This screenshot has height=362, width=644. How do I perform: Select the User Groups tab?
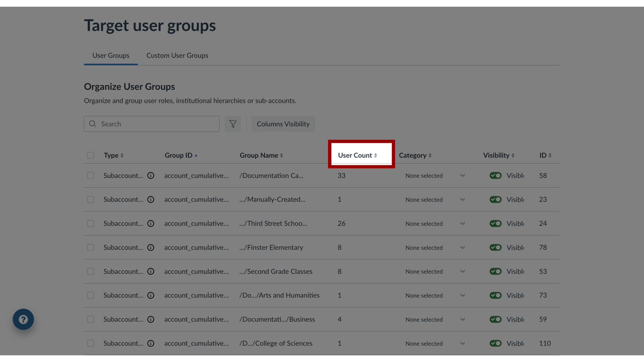pos(111,55)
